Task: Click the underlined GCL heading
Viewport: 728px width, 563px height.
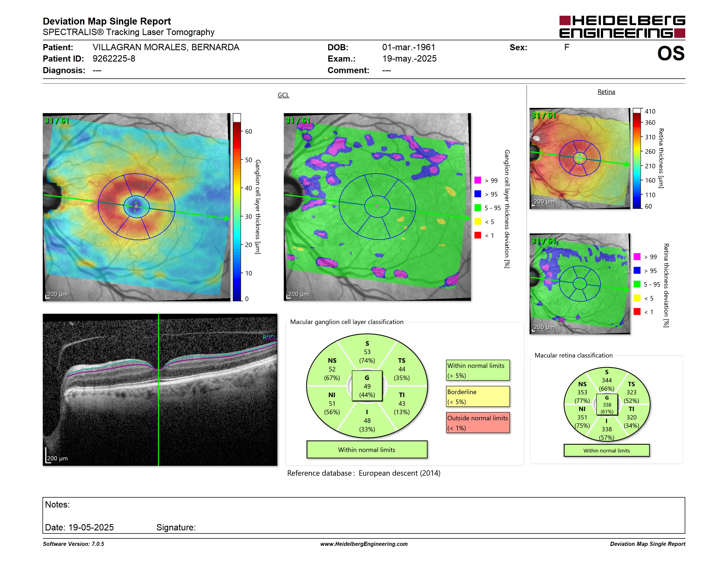Action: (x=283, y=95)
